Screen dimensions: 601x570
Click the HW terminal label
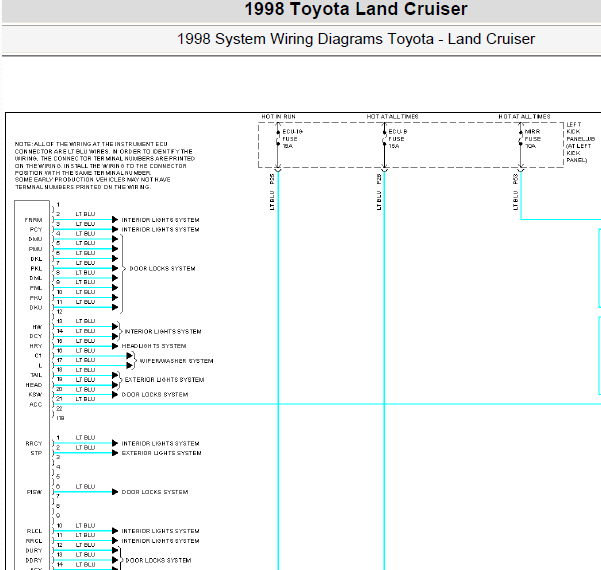[x=37, y=327]
